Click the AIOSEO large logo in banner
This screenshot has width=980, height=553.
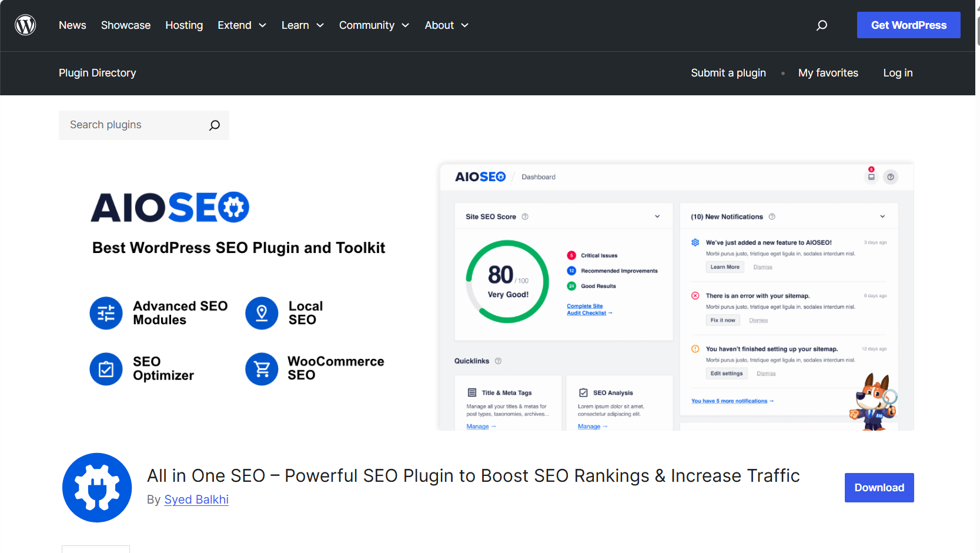pyautogui.click(x=170, y=207)
